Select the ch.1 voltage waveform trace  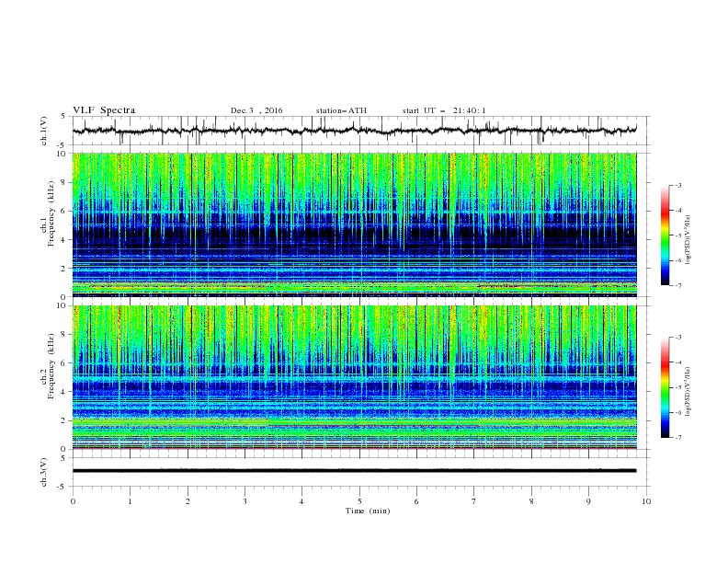(x=354, y=131)
